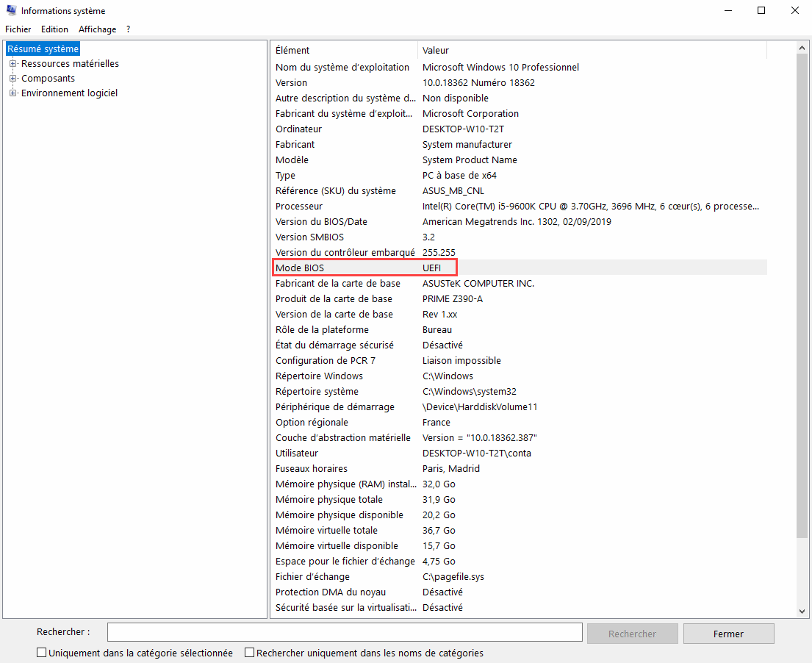Open the Edition menu
The width and height of the screenshot is (812, 663).
click(54, 29)
